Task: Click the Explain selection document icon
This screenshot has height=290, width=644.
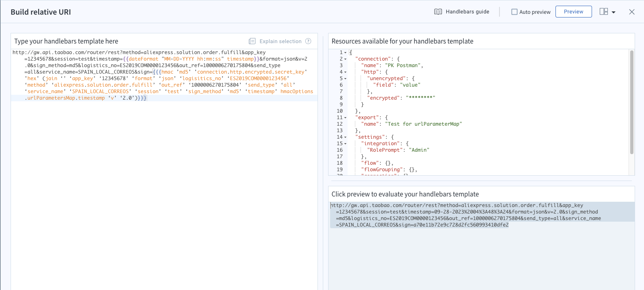Action: click(x=252, y=41)
